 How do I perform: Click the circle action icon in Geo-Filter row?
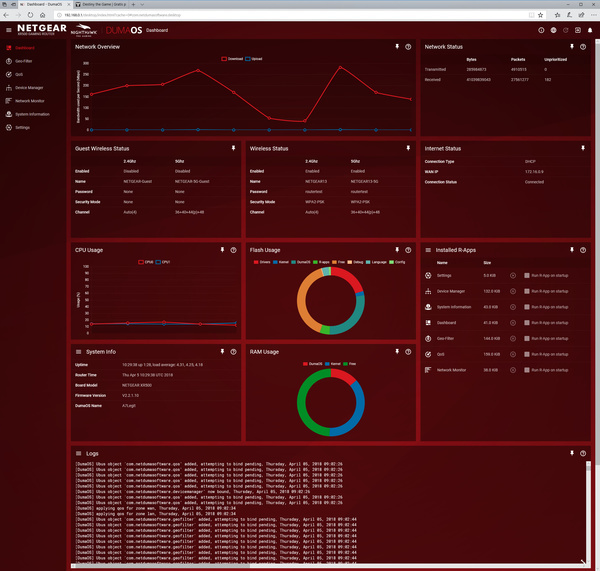point(513,338)
